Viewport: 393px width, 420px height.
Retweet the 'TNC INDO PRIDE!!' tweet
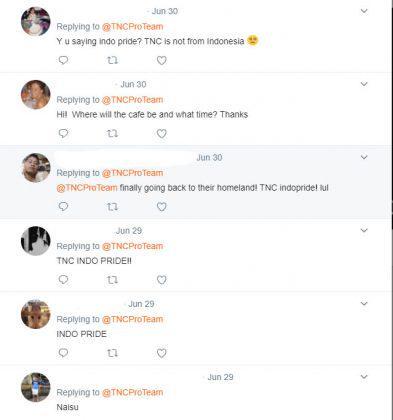[x=112, y=280]
